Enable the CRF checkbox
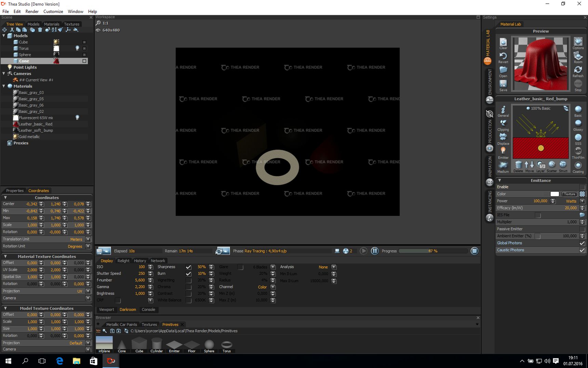The image size is (588, 368). (x=118, y=300)
